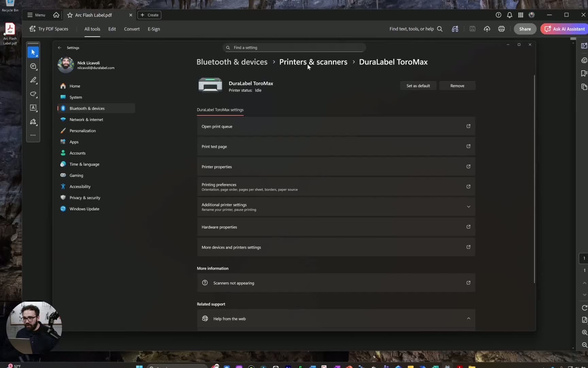The image size is (588, 368).
Task: Zoom in on the PDF page
Action: click(584, 332)
